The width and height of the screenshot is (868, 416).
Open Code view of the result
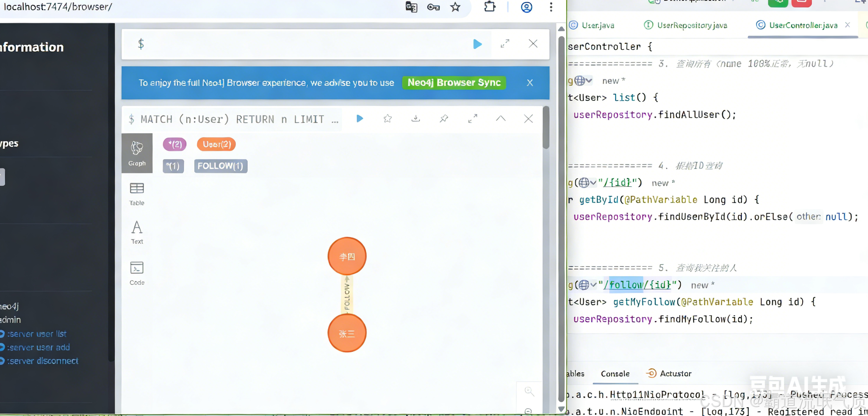click(137, 273)
